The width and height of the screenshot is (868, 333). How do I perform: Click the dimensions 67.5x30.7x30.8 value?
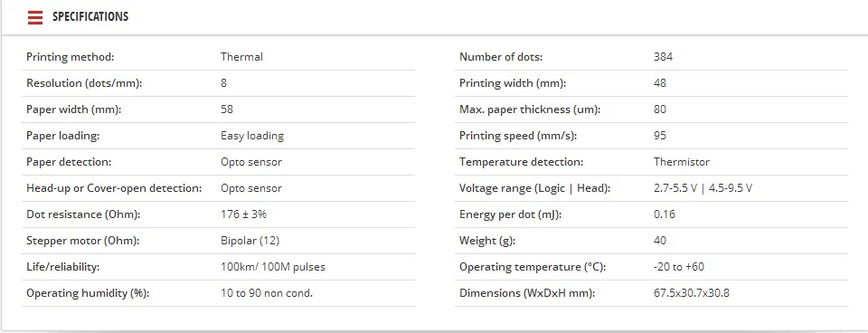pyautogui.click(x=692, y=293)
